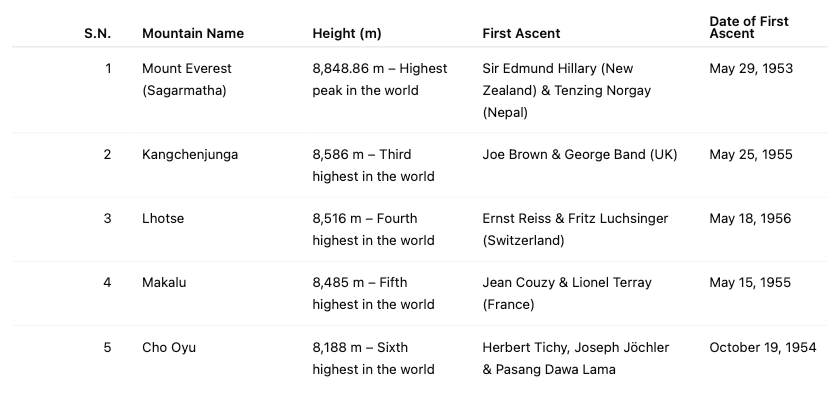Screen dimensions: 839x401
Task: Select the Makalu mountain name cell
Action: pos(164,282)
